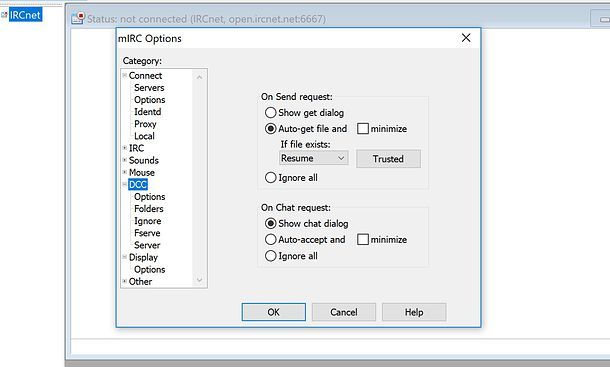The width and height of the screenshot is (610, 367).
Task: Expand the Sounds category
Action: point(124,160)
